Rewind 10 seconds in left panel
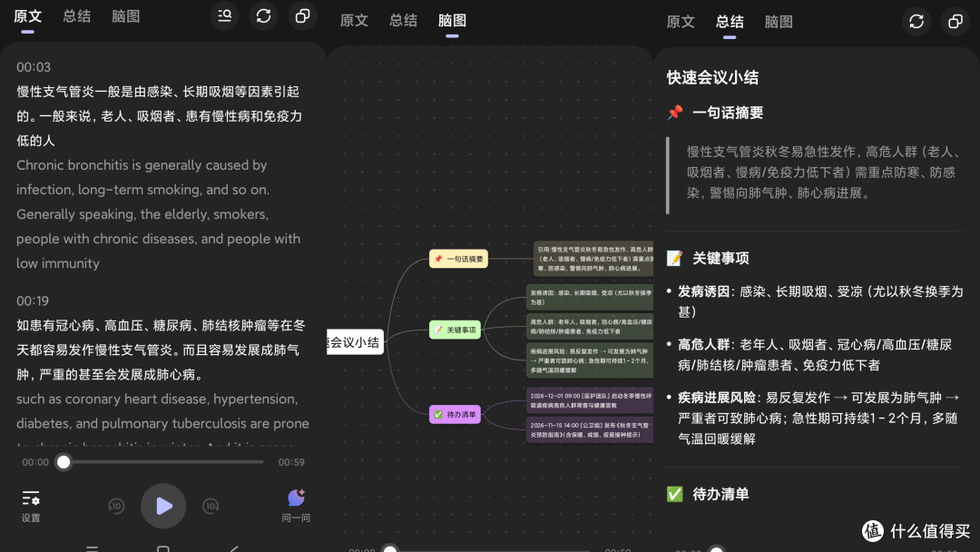This screenshot has width=980, height=552. click(116, 506)
